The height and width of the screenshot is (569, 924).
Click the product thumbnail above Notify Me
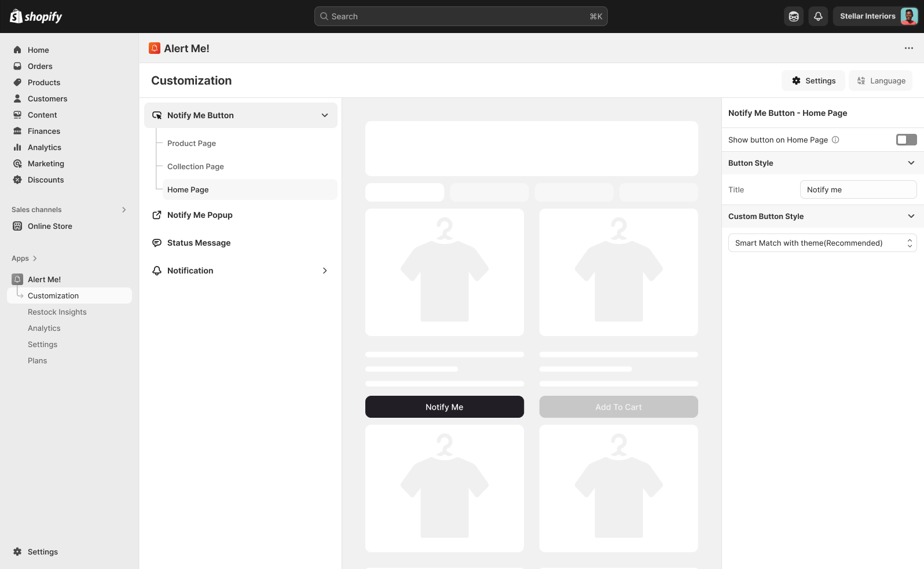click(x=445, y=272)
